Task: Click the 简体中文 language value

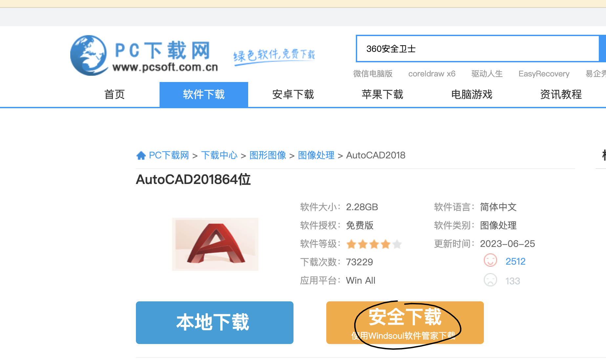Action: (x=498, y=207)
